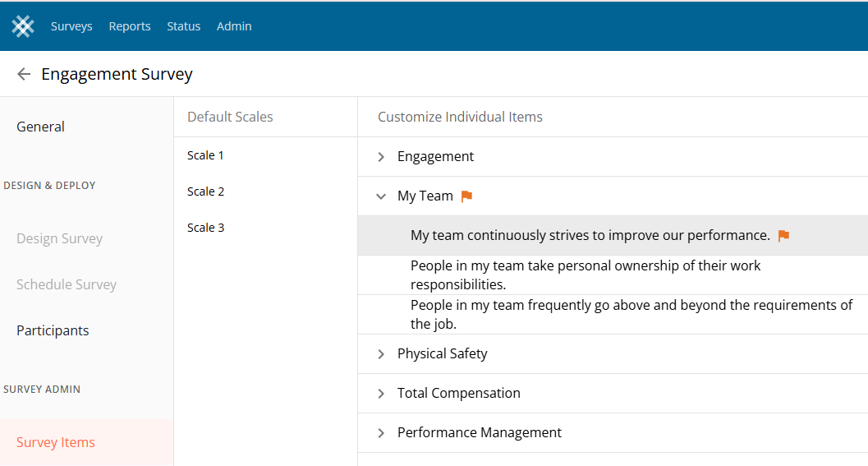This screenshot has width=868, height=466.
Task: Click the app logo icon in header
Action: [x=23, y=26]
